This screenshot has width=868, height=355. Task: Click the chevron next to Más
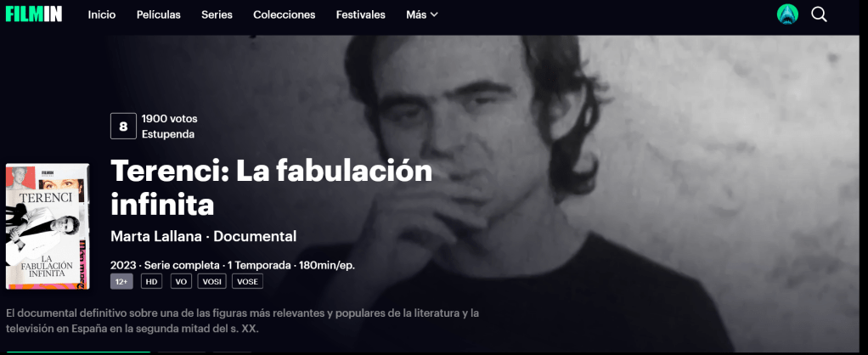(434, 15)
